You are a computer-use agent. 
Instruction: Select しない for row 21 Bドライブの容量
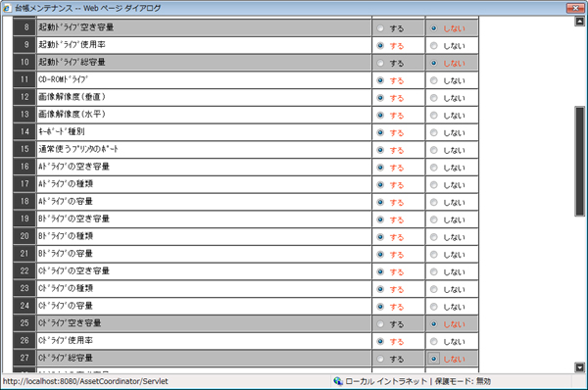pyautogui.click(x=434, y=254)
